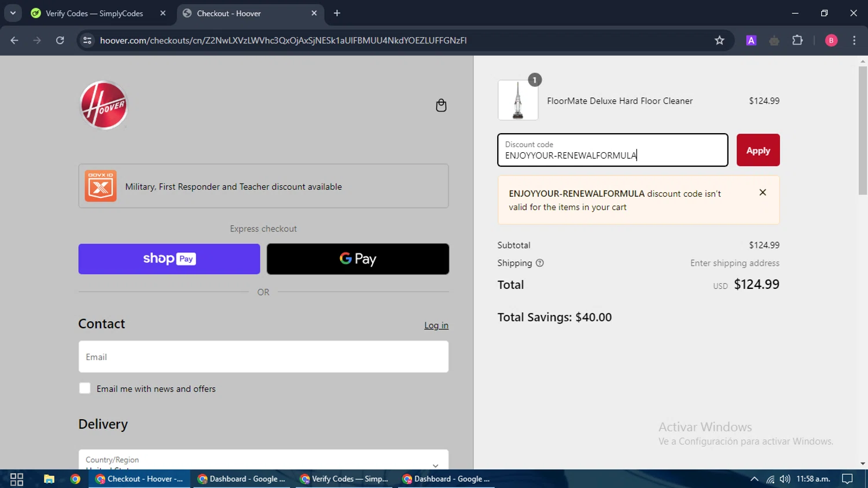Viewport: 868px width, 488px height.
Task: Dismiss the invalid discount code message
Action: (763, 193)
